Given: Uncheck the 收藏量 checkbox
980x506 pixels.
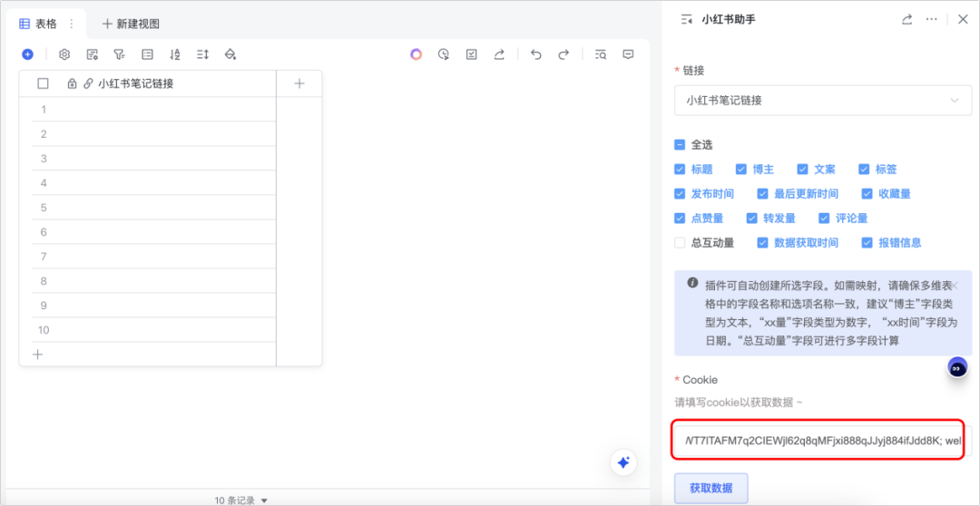Looking at the screenshot, I should click(867, 194).
